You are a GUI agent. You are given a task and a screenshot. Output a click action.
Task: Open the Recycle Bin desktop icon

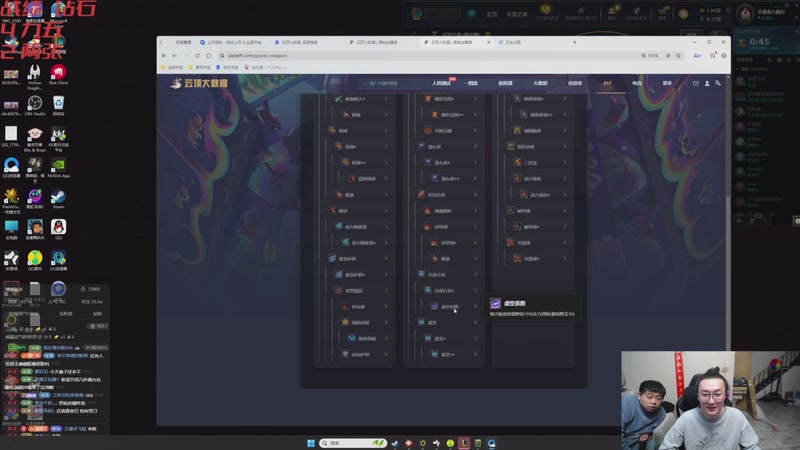[58, 105]
